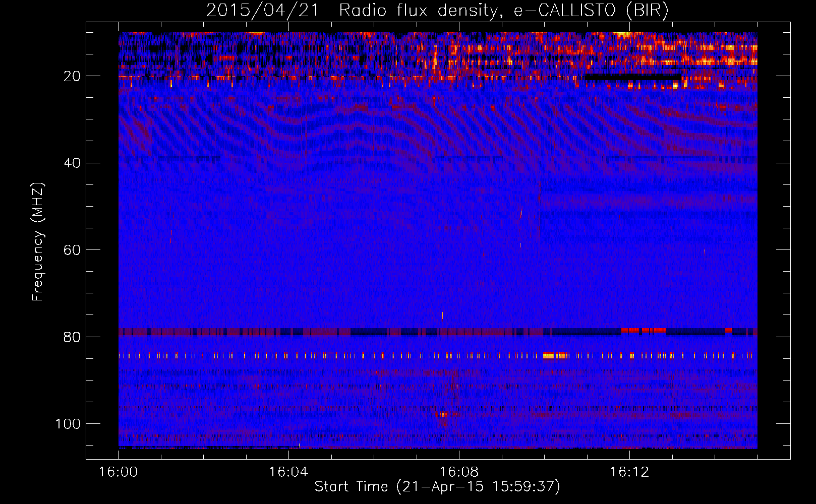Click the '16:08' time tick label

pos(459,472)
